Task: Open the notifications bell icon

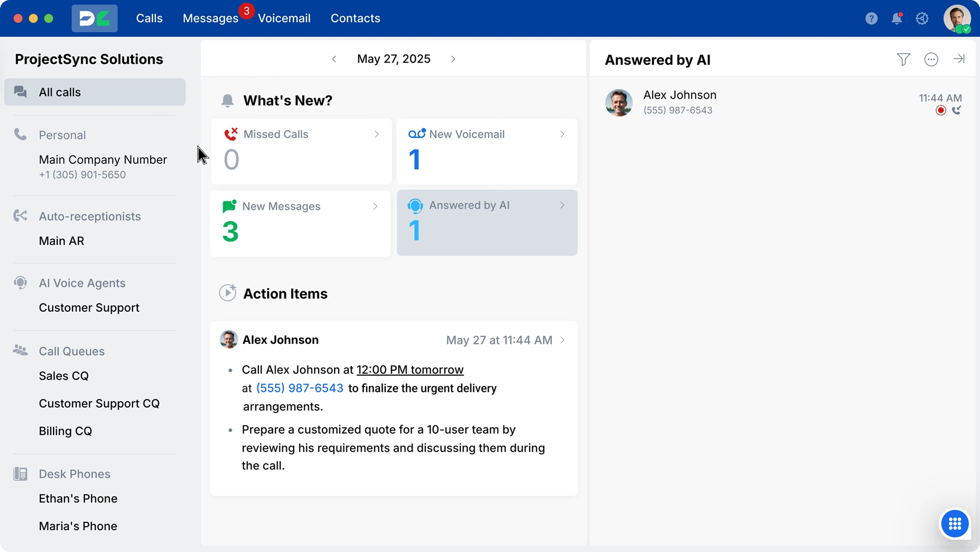Action: coord(896,18)
